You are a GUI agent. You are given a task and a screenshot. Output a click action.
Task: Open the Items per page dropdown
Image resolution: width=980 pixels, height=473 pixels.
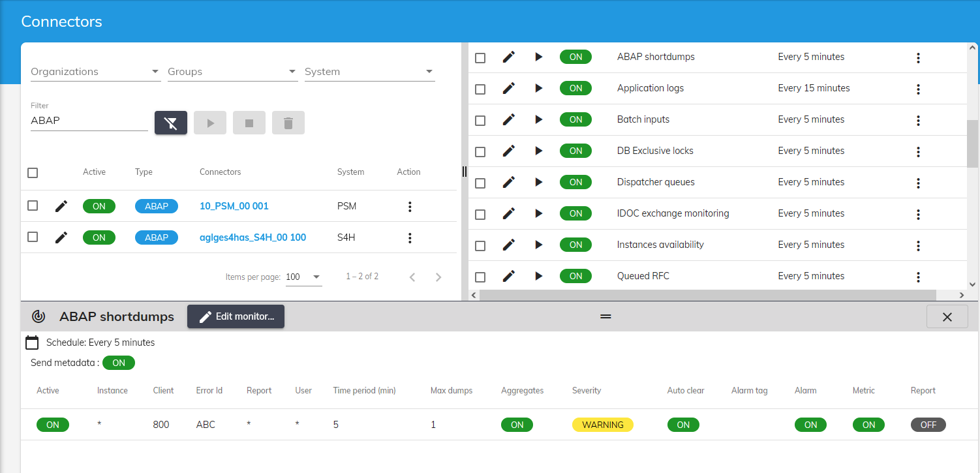(304, 277)
